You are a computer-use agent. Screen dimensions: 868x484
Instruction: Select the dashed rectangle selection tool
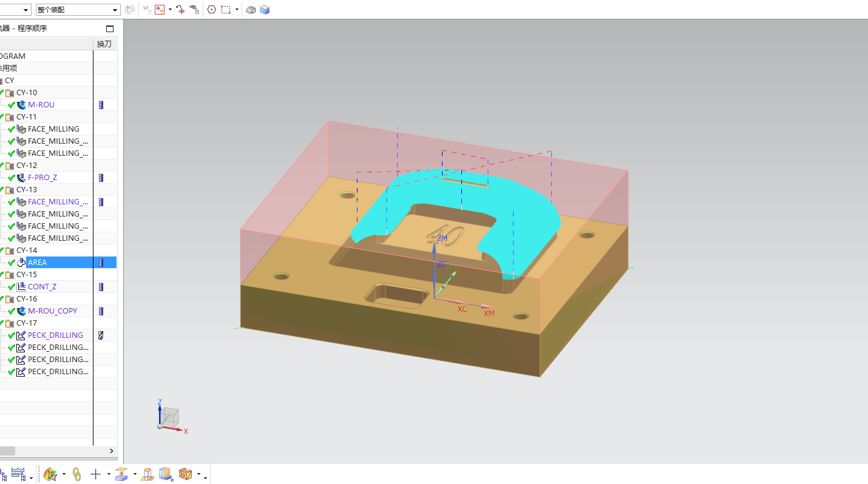pyautogui.click(x=226, y=10)
